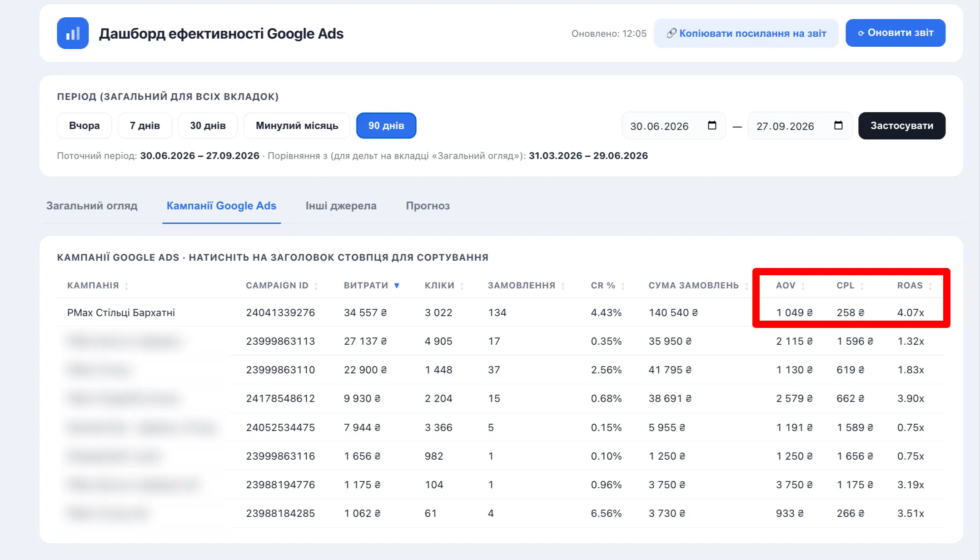Sort table by ROAS column
Image resolution: width=980 pixels, height=560 pixels.
click(915, 285)
